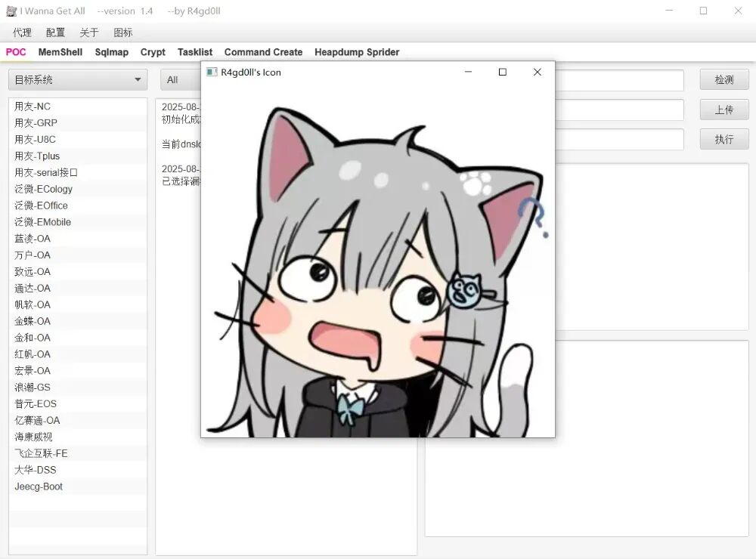The width and height of the screenshot is (756, 559).
Task: Select 用友-NC in the target list
Action: [x=33, y=107]
